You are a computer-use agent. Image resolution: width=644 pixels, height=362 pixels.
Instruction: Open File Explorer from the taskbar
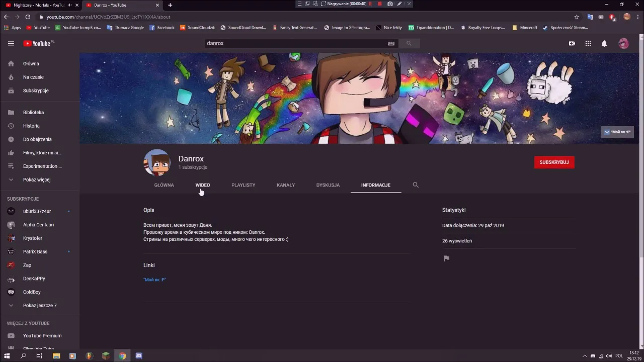pyautogui.click(x=56, y=356)
